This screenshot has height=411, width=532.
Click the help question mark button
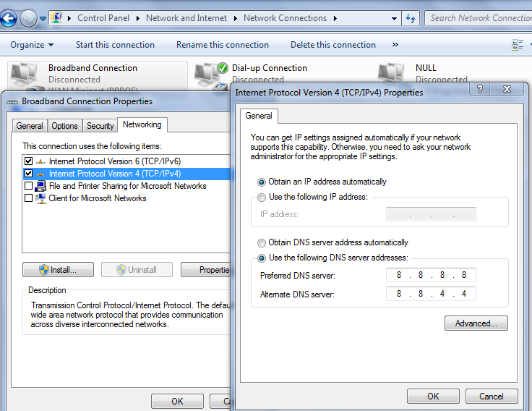coord(480,89)
